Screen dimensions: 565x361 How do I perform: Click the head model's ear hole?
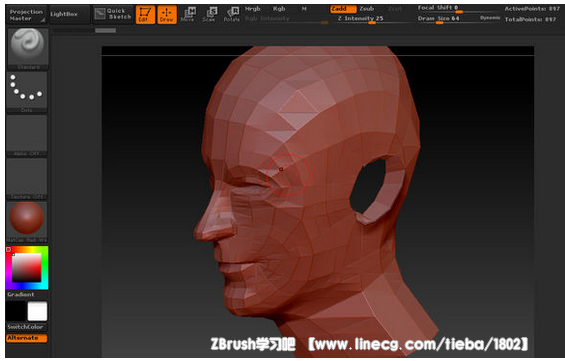[x=368, y=185]
